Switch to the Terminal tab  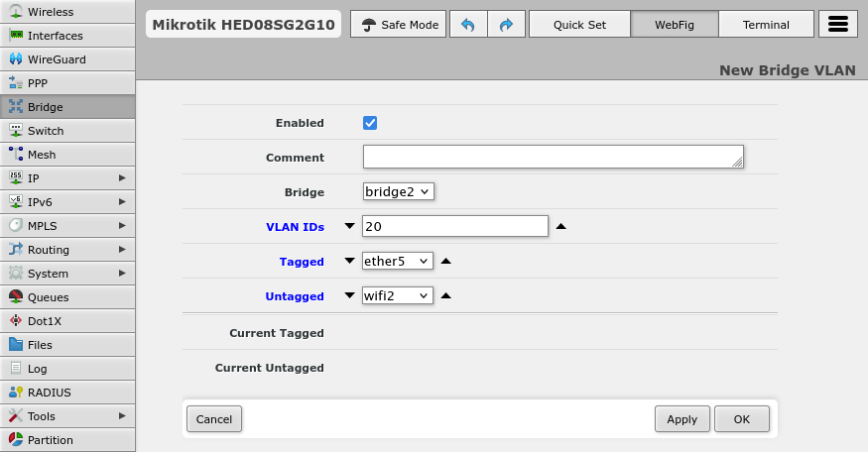pyautogui.click(x=766, y=25)
